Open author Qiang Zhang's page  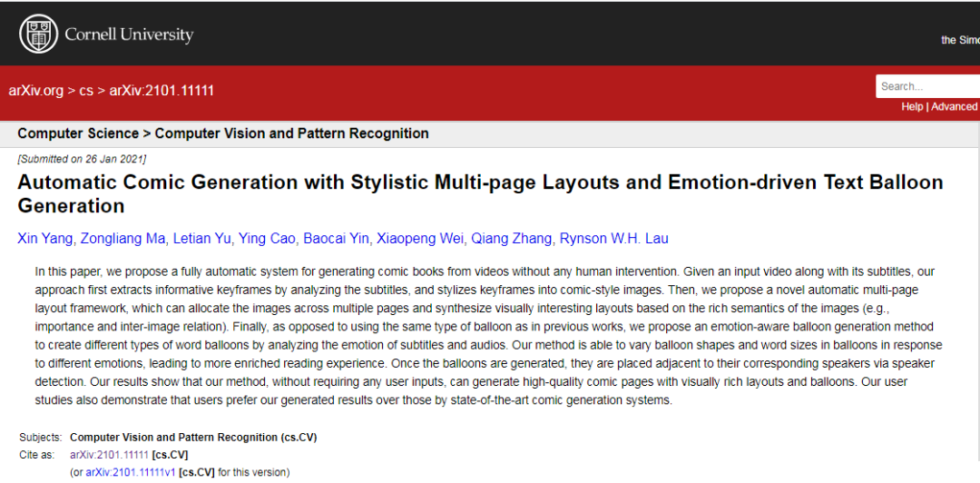click(511, 239)
